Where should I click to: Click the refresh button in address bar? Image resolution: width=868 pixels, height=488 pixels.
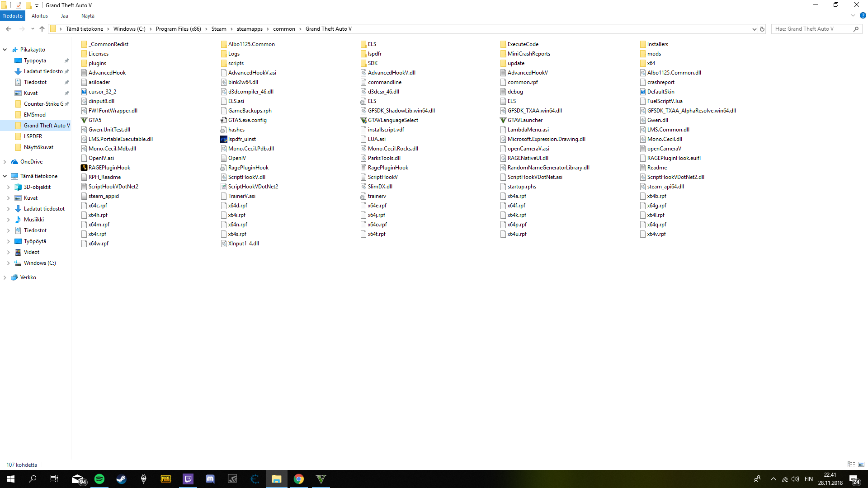point(762,29)
